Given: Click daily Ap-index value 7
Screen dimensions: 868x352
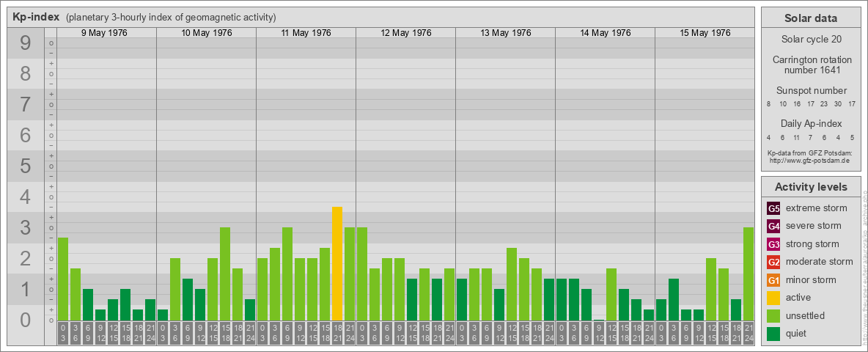Looking at the screenshot, I should [810, 138].
